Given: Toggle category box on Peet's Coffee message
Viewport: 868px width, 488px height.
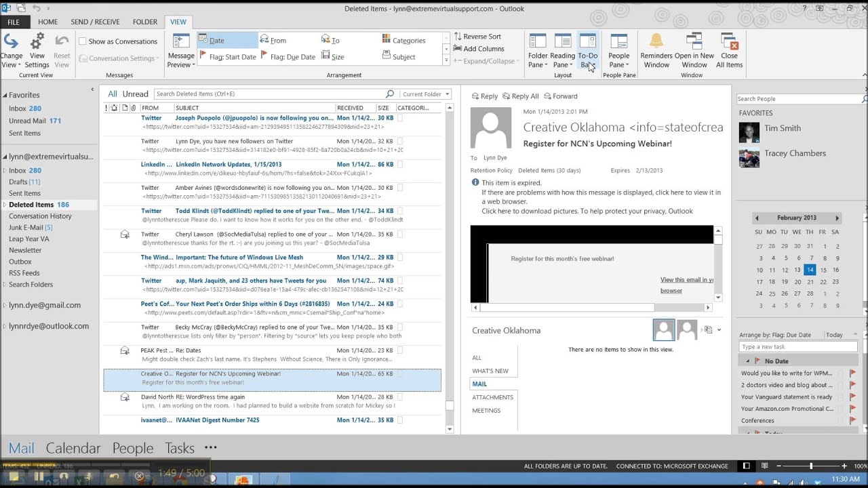Looking at the screenshot, I should 400,304.
